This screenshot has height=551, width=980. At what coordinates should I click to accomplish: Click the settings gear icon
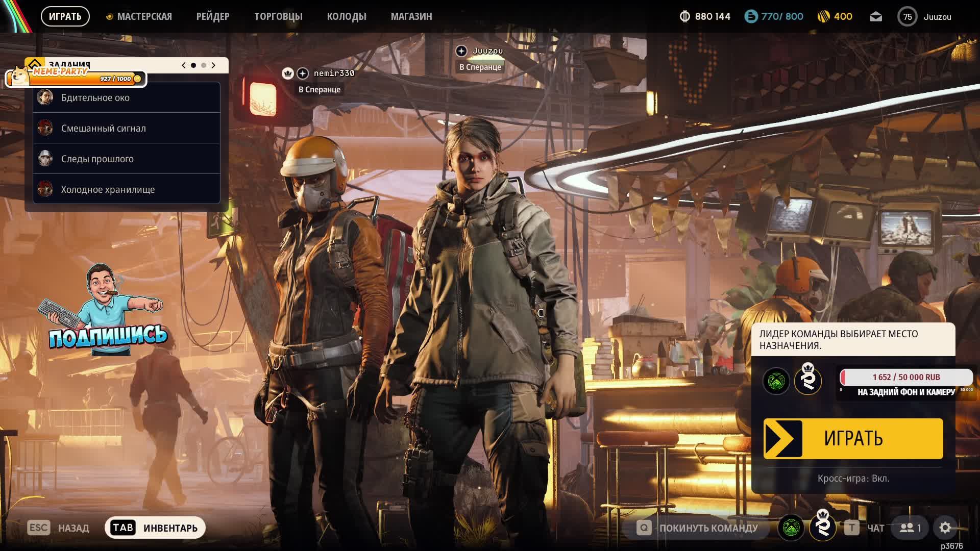click(x=945, y=528)
